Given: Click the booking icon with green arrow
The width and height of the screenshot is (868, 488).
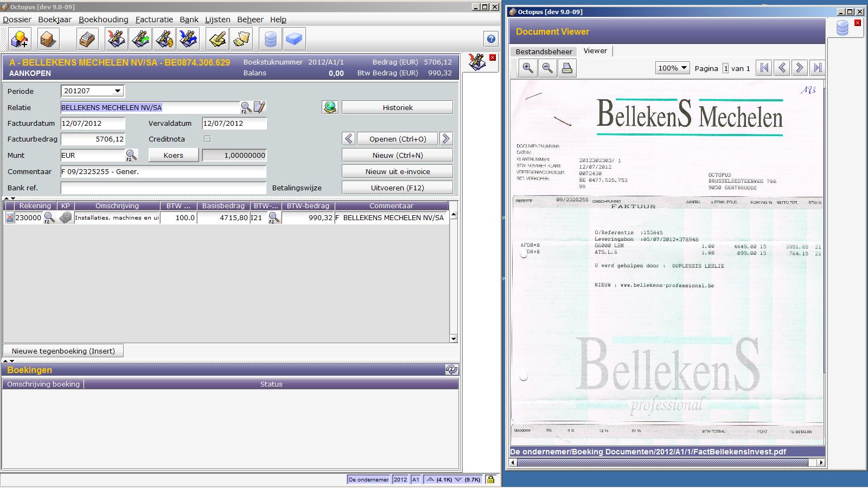Looking at the screenshot, I should point(141,39).
